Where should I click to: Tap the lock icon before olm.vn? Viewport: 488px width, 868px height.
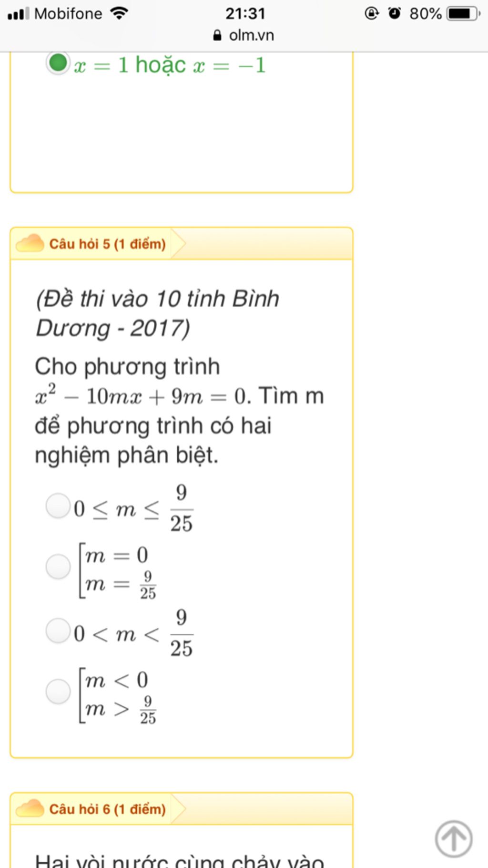click(217, 35)
